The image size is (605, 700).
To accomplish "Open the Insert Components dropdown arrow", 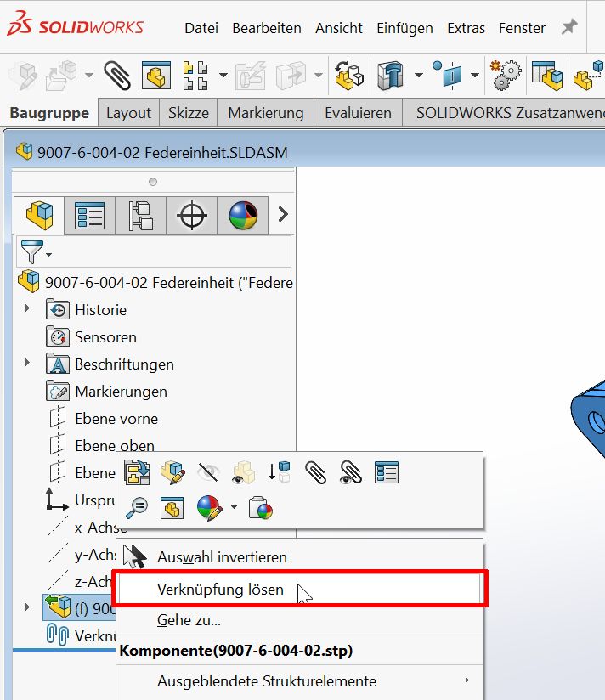I will 89,75.
